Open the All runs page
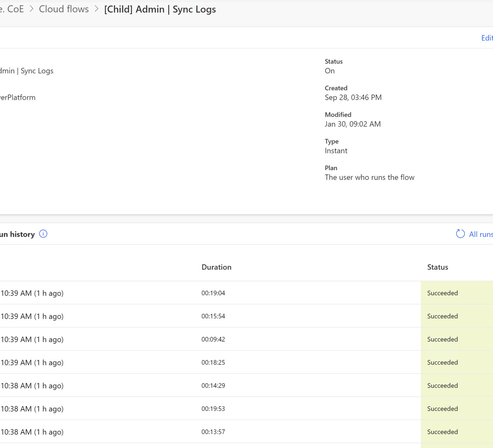Viewport: 493px width, 448px height. click(x=481, y=234)
